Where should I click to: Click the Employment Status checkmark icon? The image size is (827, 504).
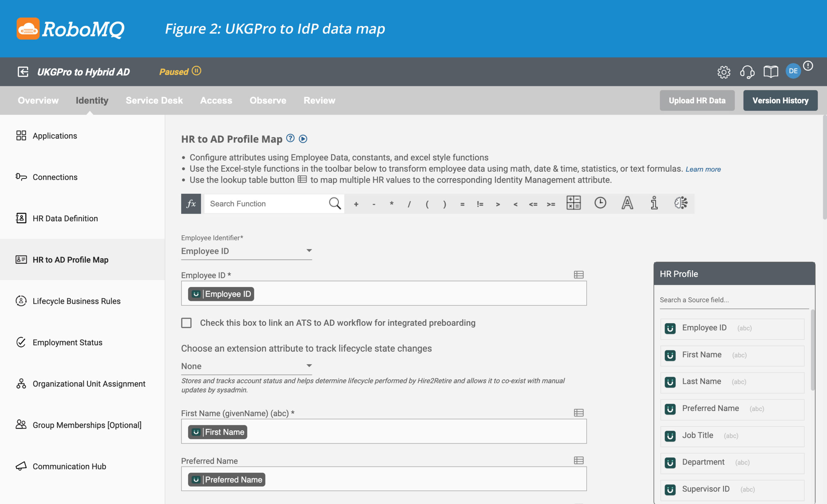[21, 342]
